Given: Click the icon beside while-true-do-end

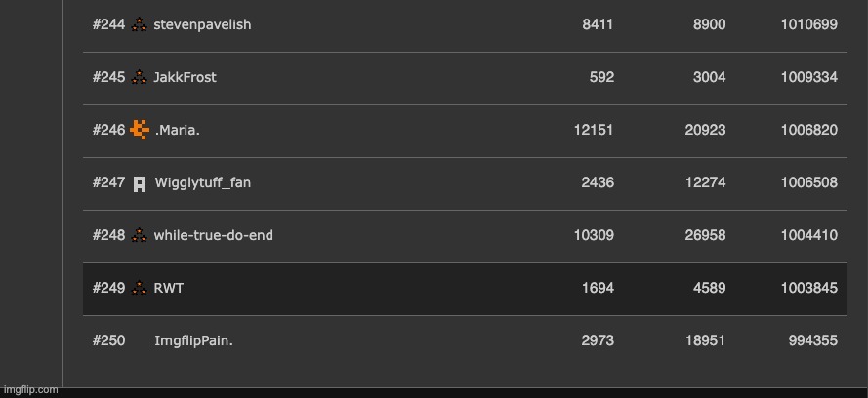Looking at the screenshot, I should [140, 236].
